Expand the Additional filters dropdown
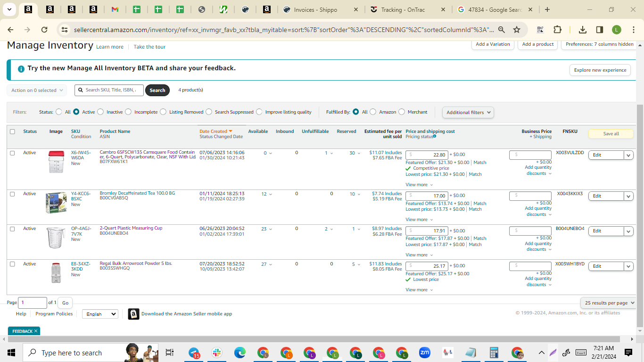The height and width of the screenshot is (362, 644). click(x=468, y=112)
